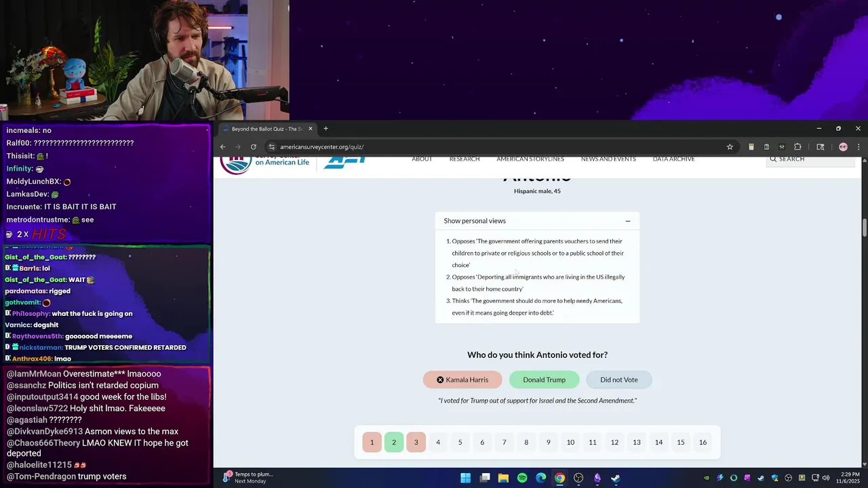Collapse the Show personal views panel
This screenshot has width=868, height=488.
pyautogui.click(x=628, y=221)
